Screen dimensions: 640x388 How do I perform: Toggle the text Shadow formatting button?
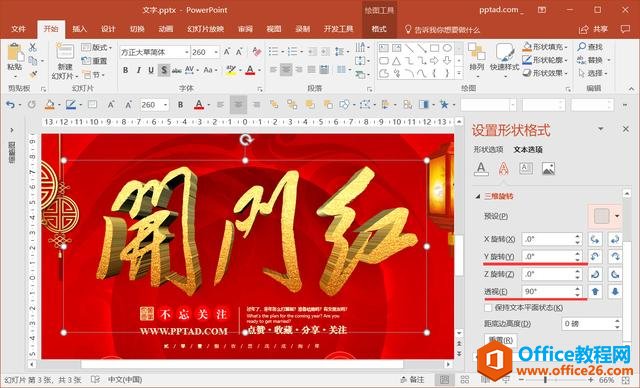164,70
